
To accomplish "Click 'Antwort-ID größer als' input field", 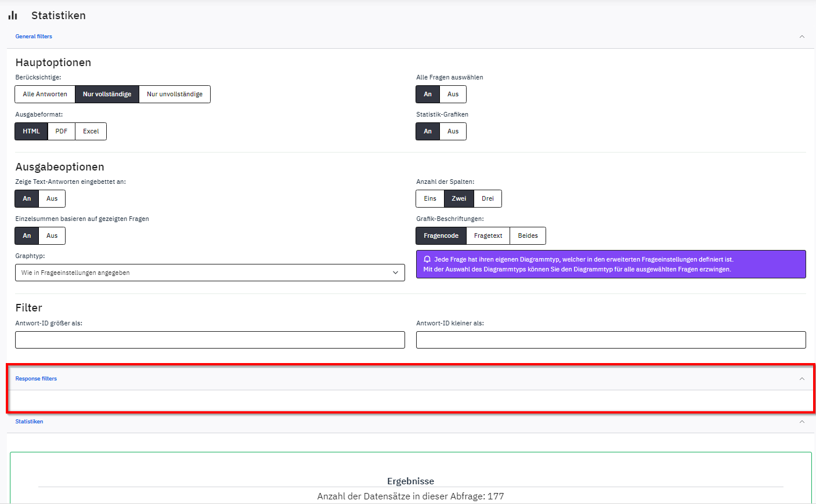I will point(210,340).
